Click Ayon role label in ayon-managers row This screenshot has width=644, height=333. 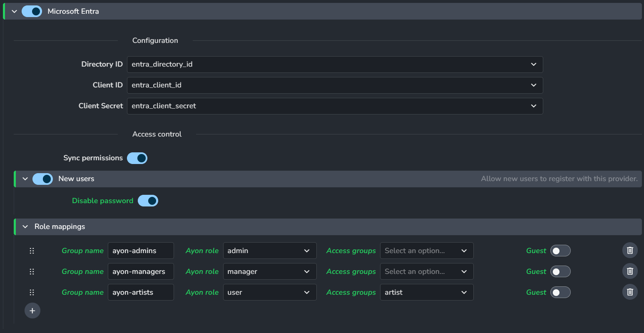202,271
